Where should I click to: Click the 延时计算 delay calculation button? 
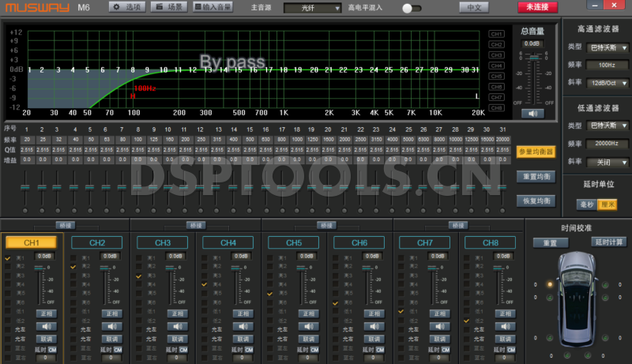point(609,242)
